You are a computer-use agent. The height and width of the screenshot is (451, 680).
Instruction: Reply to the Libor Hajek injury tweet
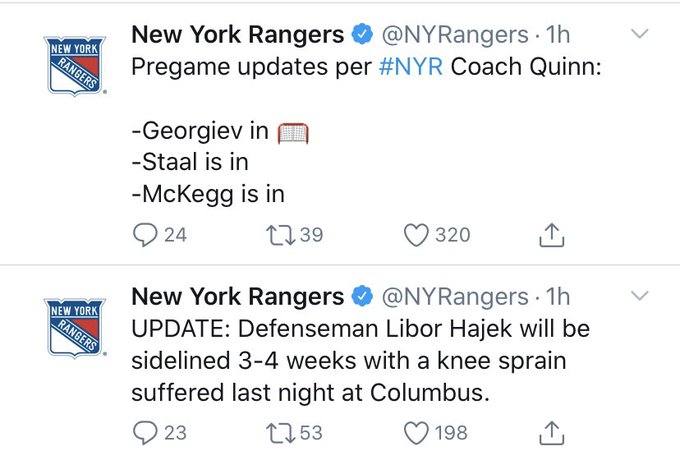pyautogui.click(x=146, y=432)
